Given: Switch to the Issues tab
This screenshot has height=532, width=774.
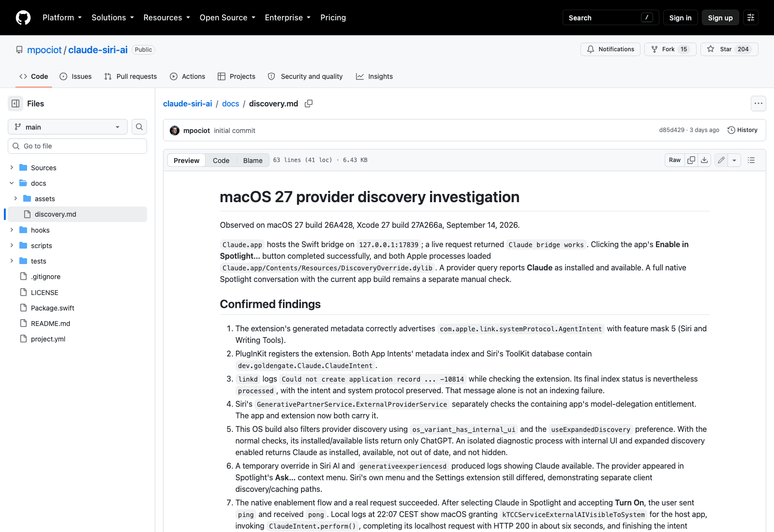Looking at the screenshot, I should coord(75,76).
